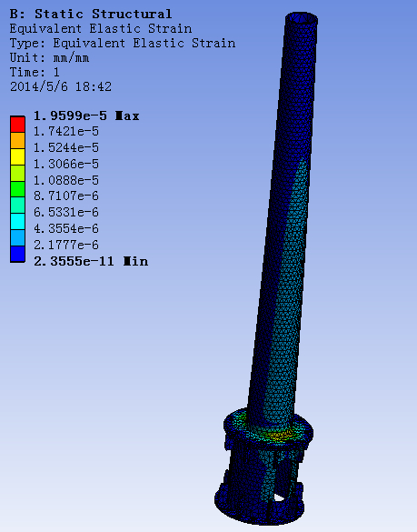
Task: Click the 'Time: 1' label
Action: (35, 72)
